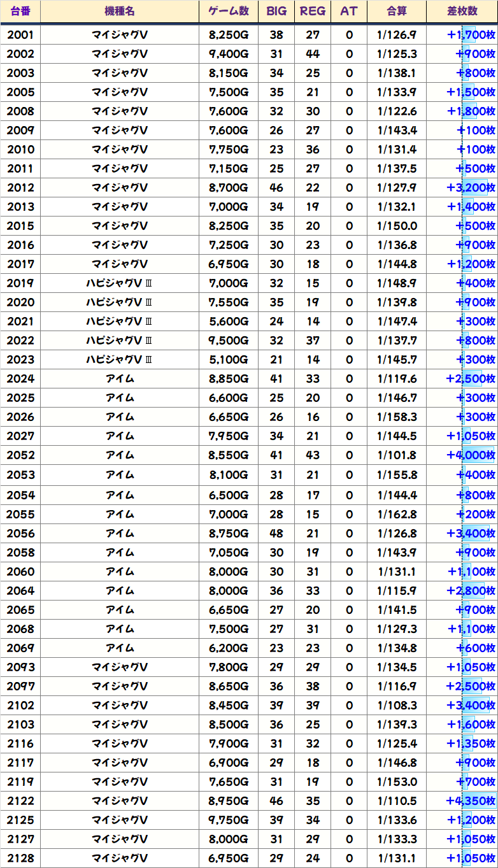498x868 pixels.
Task: Select the 6,900G cell in row 2117
Action: 229,762
